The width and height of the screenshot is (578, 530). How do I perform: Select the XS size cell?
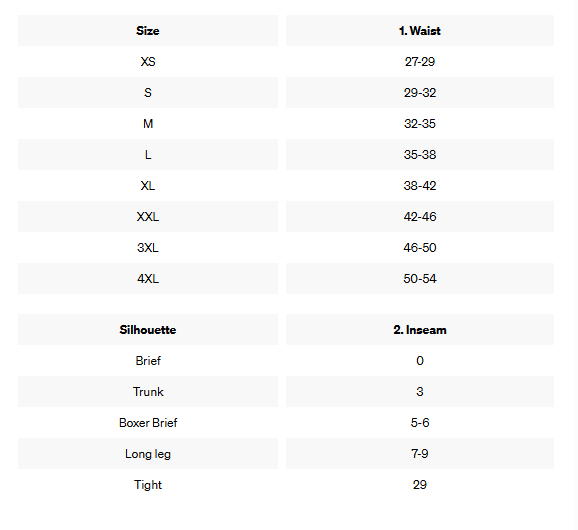point(148,62)
